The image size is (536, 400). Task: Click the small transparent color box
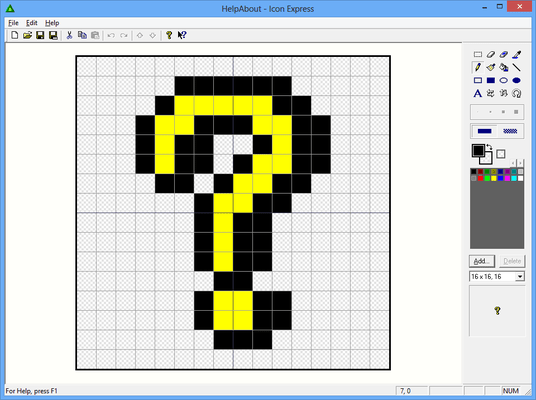(501, 154)
